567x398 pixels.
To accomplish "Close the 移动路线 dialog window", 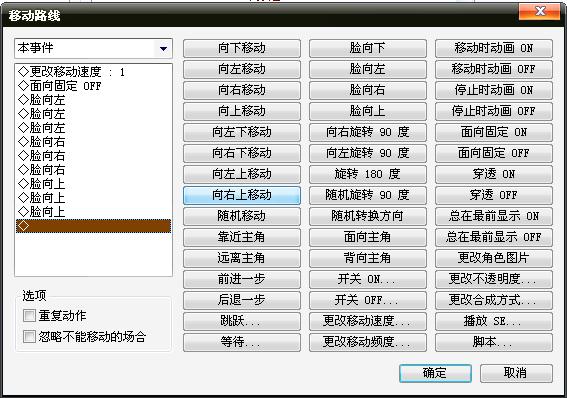I will point(540,12).
